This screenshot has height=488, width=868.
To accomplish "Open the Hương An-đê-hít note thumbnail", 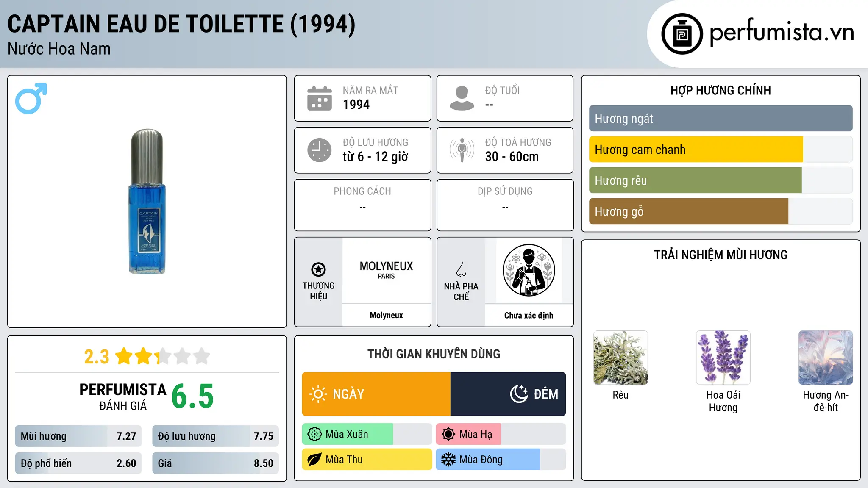I will tap(826, 358).
